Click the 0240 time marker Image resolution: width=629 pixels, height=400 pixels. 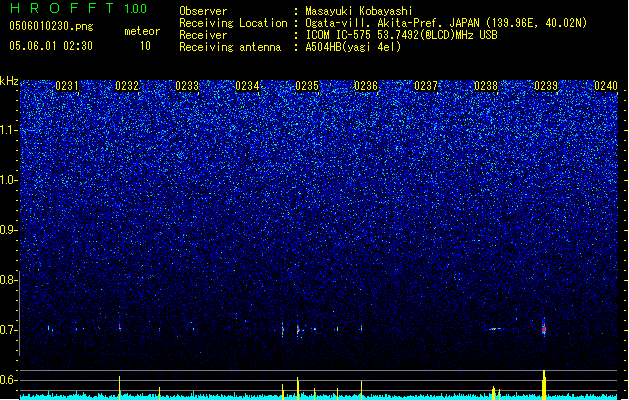(x=606, y=86)
